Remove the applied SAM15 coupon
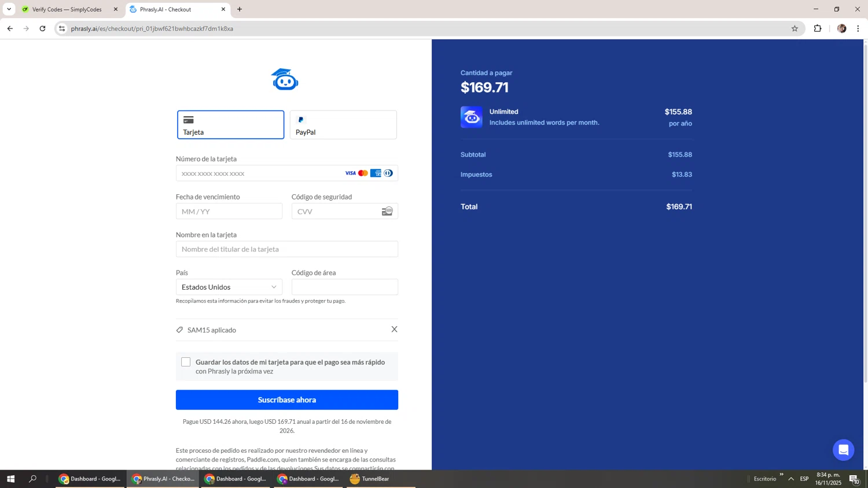The image size is (868, 488). [394, 330]
